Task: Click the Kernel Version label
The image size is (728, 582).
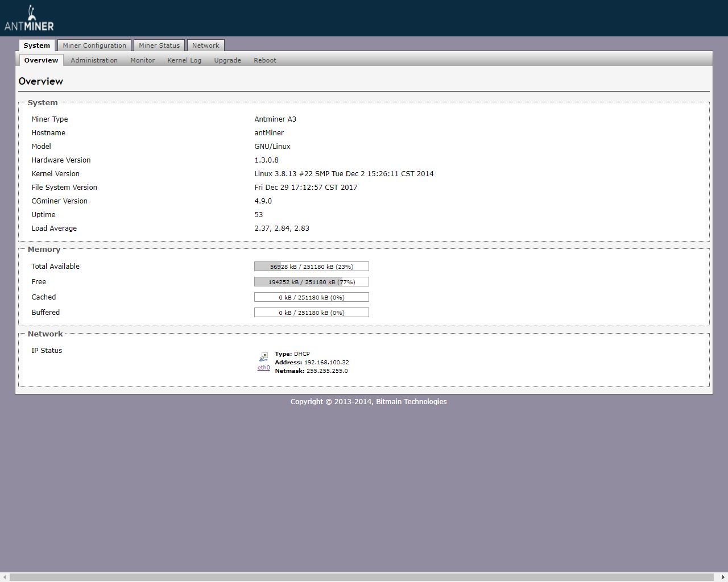Action: [x=55, y=174]
